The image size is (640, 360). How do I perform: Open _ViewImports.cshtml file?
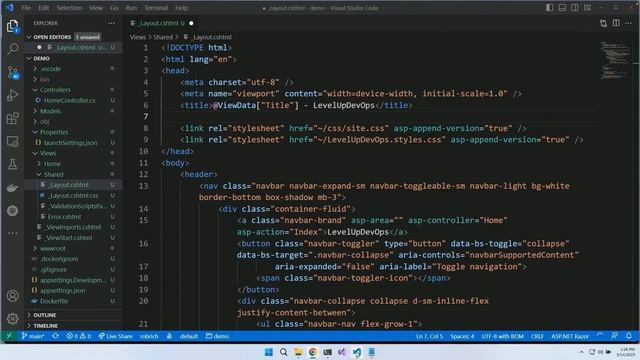tap(72, 227)
